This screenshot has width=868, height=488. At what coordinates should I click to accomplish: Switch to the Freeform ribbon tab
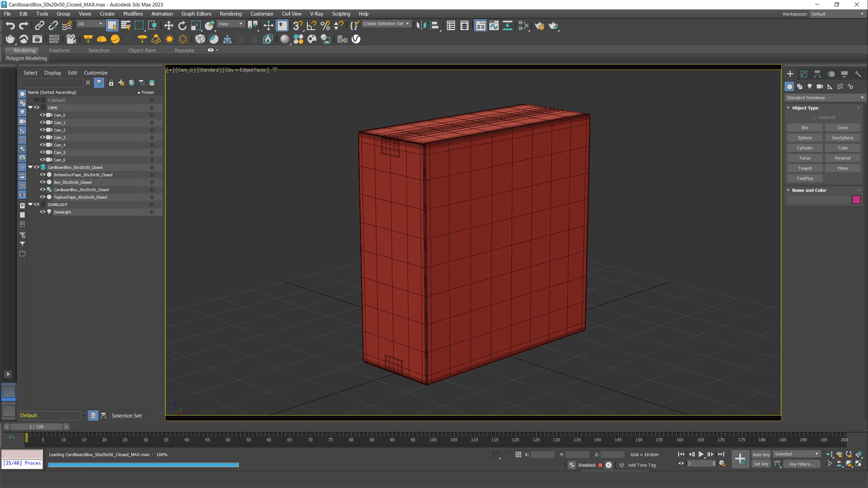(59, 51)
